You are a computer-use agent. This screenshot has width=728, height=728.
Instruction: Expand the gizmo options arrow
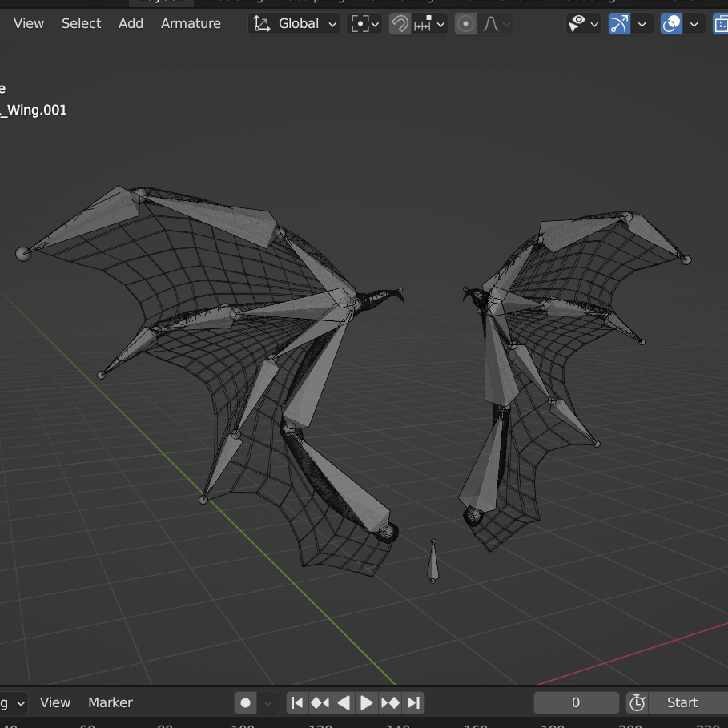click(x=642, y=24)
